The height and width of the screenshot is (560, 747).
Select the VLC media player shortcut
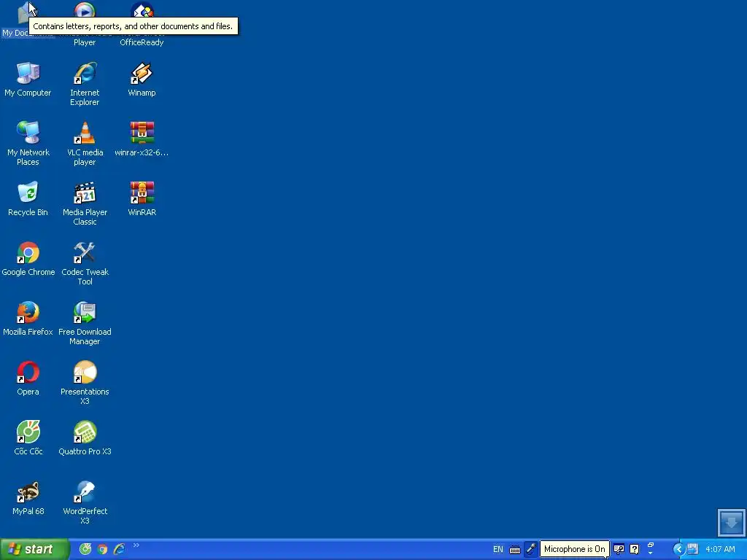coord(85,144)
